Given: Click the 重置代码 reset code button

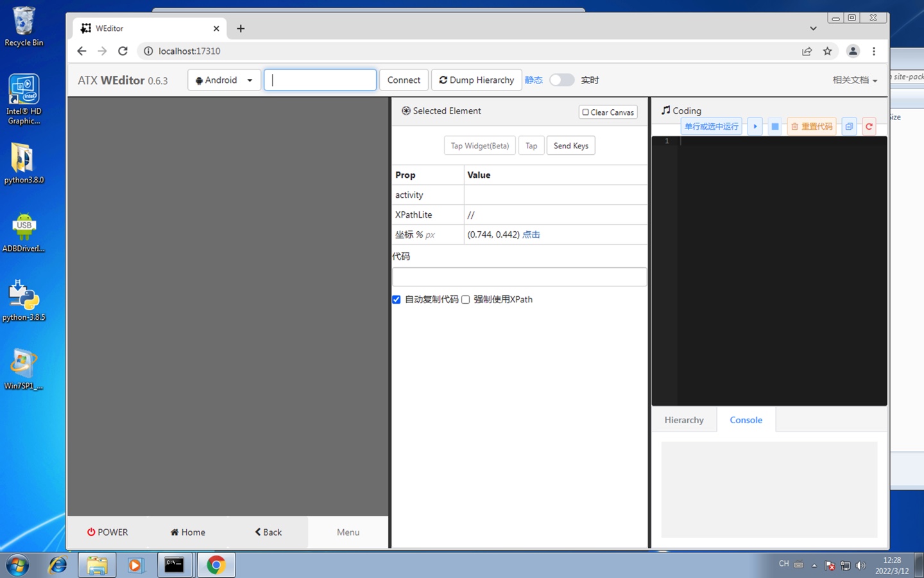Looking at the screenshot, I should point(812,127).
